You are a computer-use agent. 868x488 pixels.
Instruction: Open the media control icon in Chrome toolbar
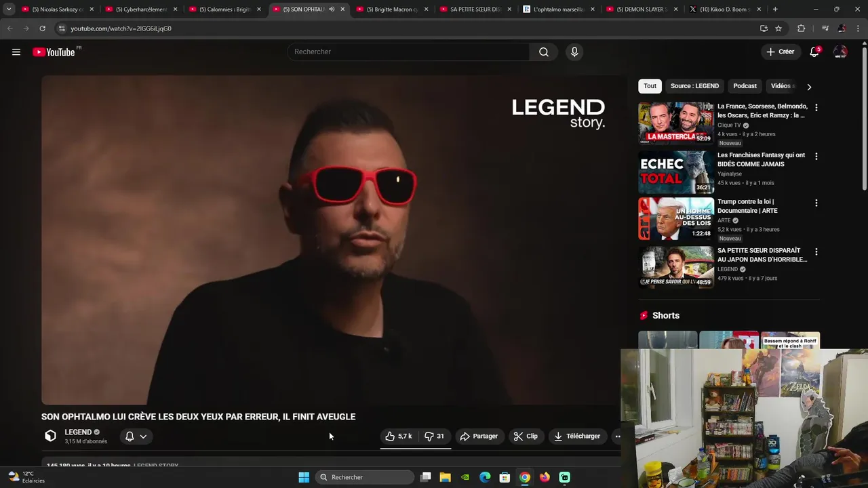pyautogui.click(x=825, y=28)
